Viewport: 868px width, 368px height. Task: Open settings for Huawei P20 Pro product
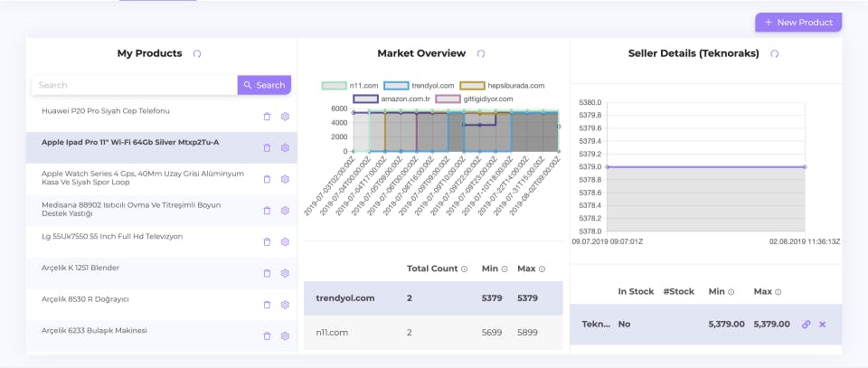[285, 117]
